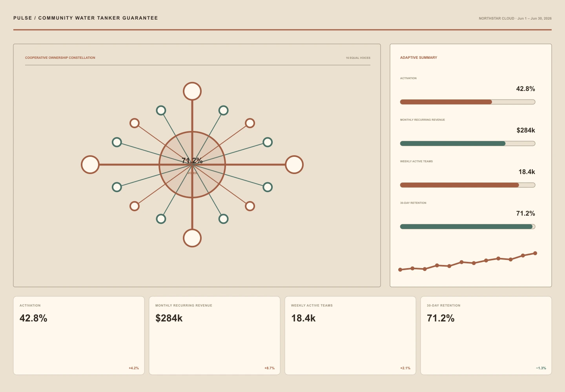Click the '18.4k' value in Adaptive Summary

(527, 172)
